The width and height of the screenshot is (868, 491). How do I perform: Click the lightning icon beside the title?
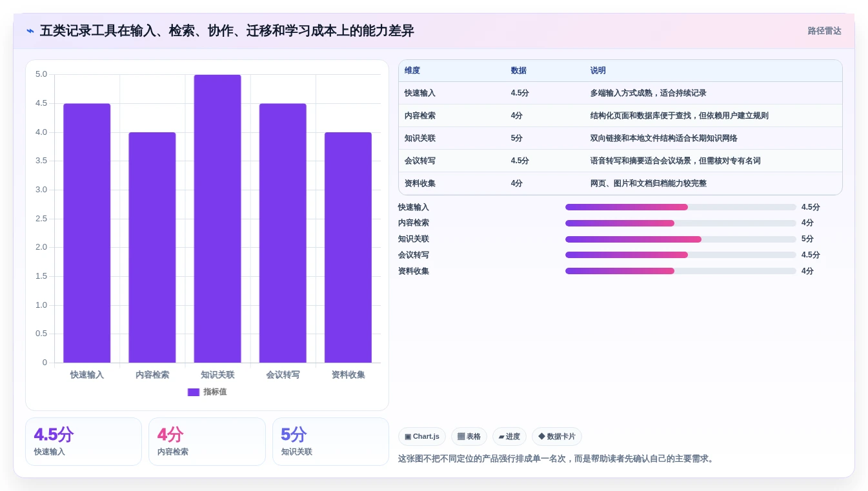tap(30, 31)
